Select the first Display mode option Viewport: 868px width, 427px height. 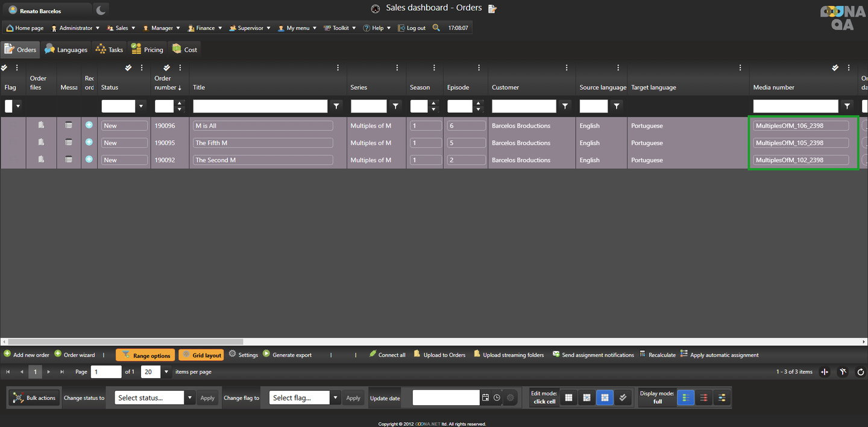point(685,398)
